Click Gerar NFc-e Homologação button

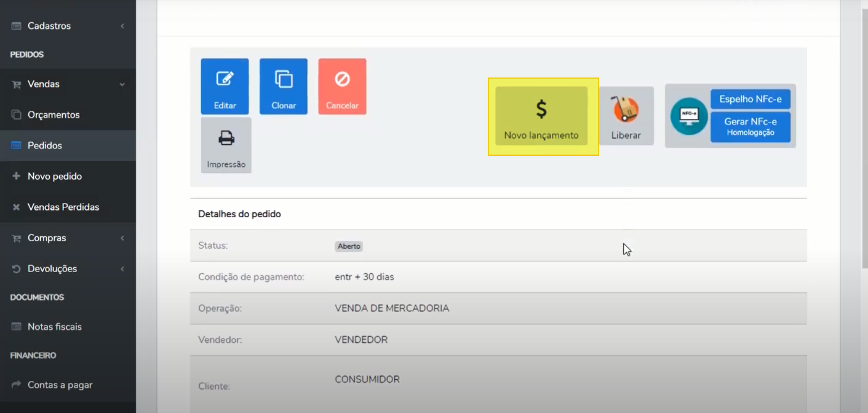(x=751, y=126)
